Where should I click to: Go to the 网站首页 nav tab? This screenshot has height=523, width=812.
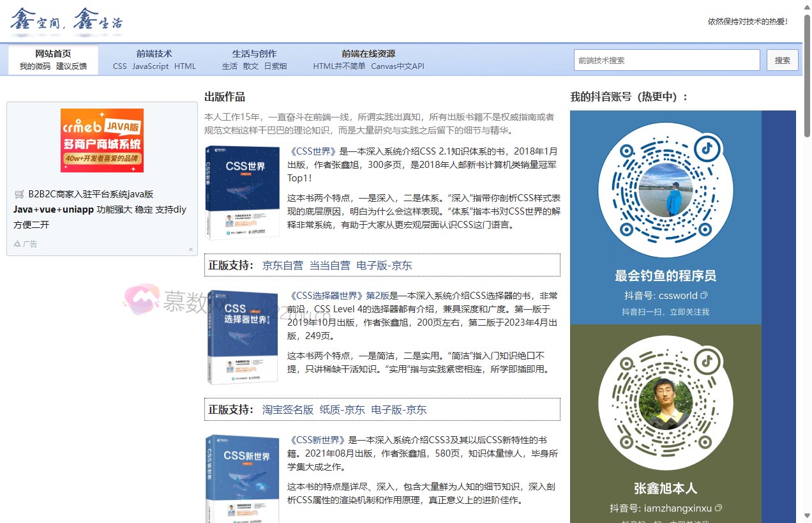(53, 54)
